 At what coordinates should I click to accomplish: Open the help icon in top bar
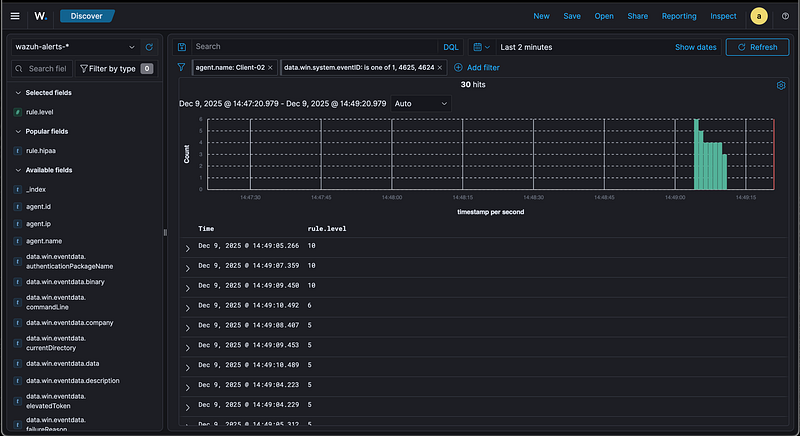pos(785,16)
